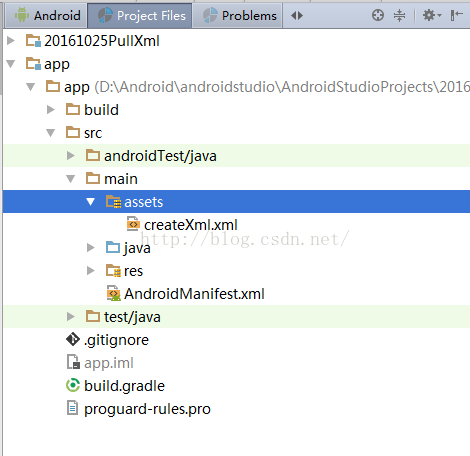Image resolution: width=470 pixels, height=456 pixels.
Task: Click the Android robot tab icon
Action: pos(22,15)
